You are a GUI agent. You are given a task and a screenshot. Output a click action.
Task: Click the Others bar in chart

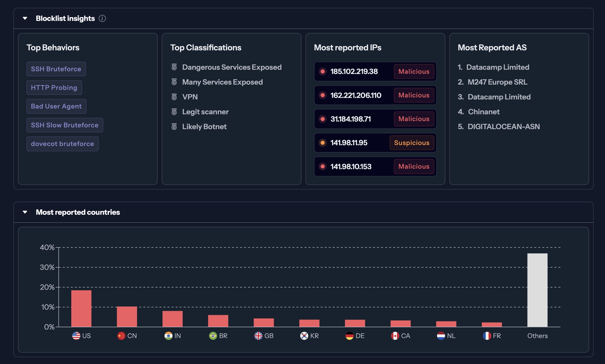(x=537, y=290)
